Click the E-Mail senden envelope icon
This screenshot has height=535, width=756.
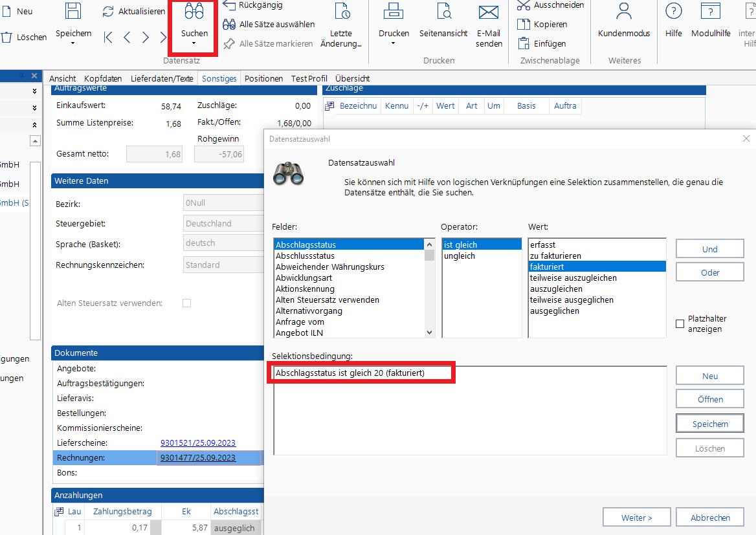(489, 12)
